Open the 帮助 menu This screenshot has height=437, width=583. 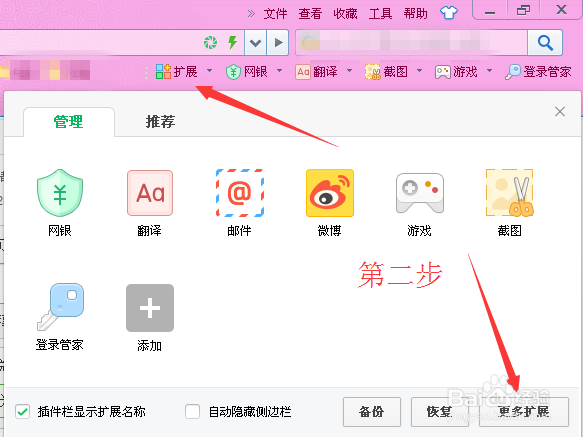click(415, 14)
